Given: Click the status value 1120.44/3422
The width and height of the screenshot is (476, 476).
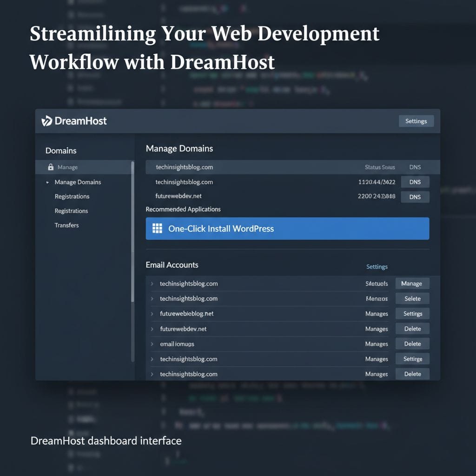Looking at the screenshot, I should (377, 182).
